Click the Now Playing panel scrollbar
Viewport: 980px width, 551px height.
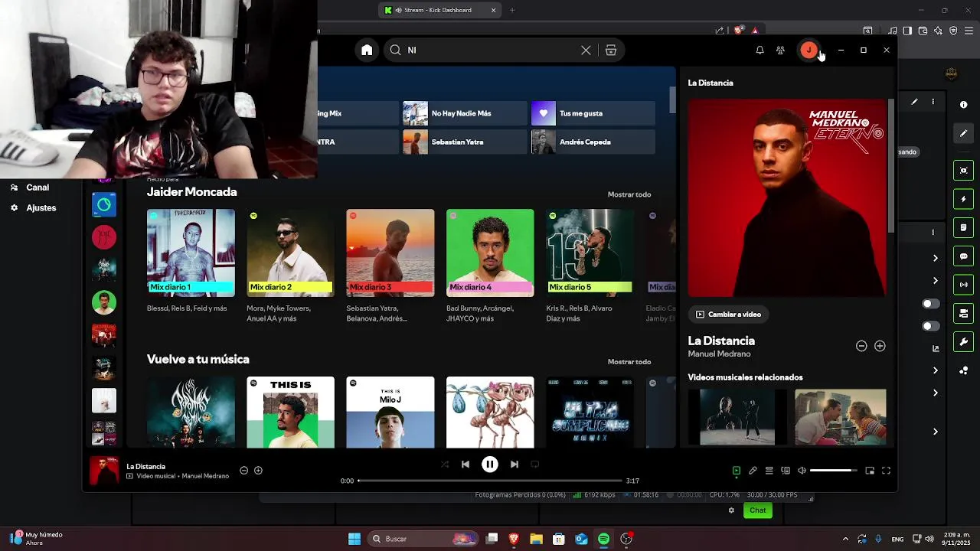890,165
